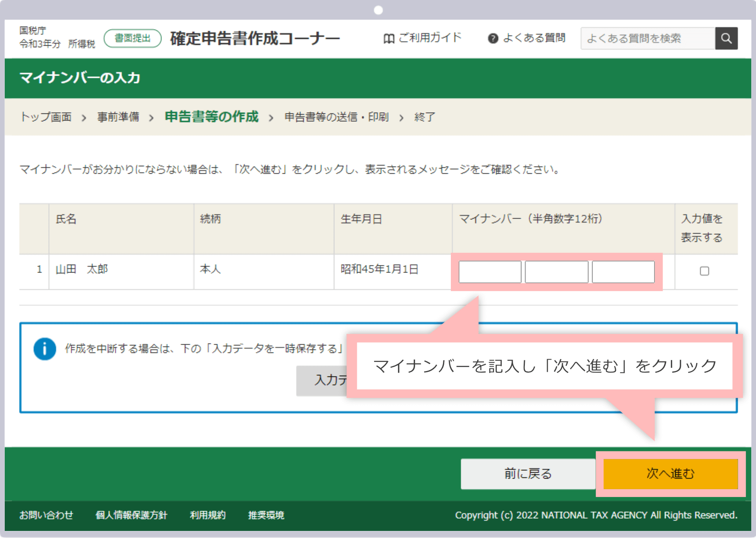The width and height of the screenshot is (756, 538).
Task: Open the 利用規約 terms link
Action: [208, 515]
